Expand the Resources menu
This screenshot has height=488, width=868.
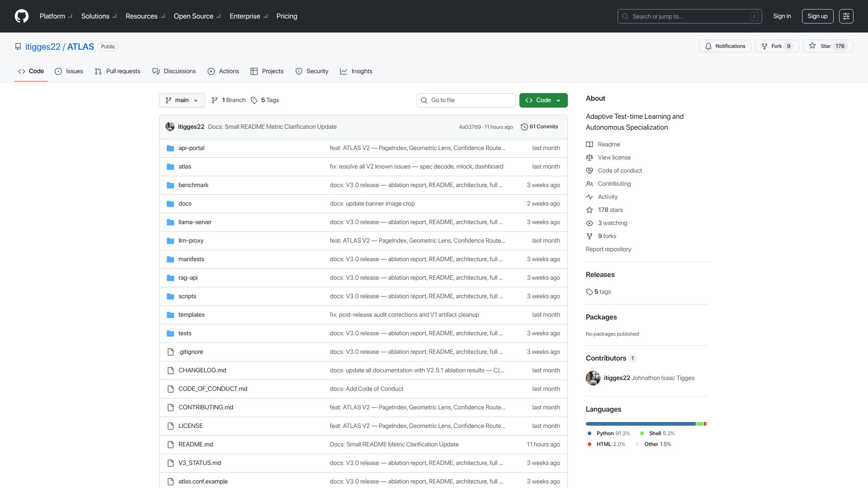[145, 16]
